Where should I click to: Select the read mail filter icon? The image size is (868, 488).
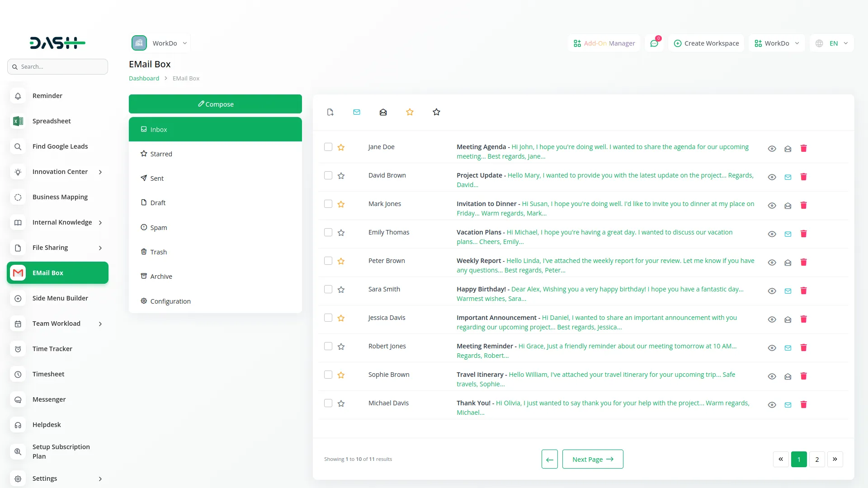383,112
